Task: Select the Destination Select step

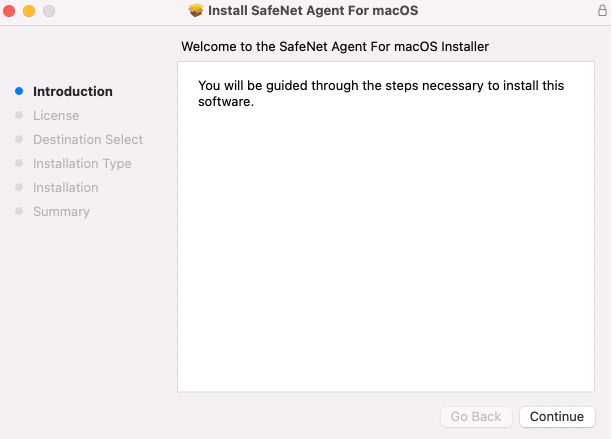Action: coord(88,139)
